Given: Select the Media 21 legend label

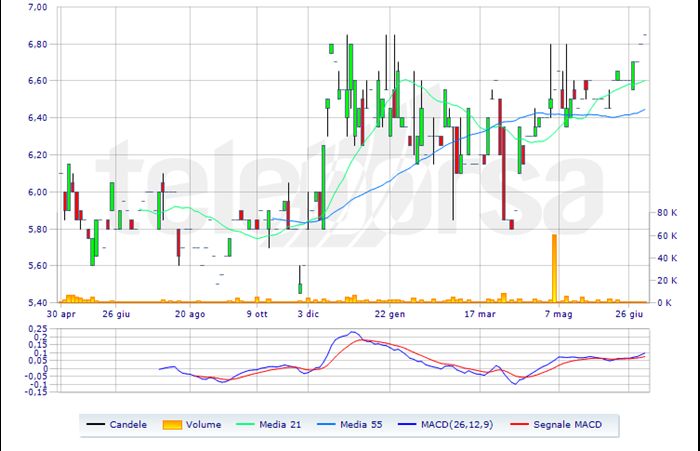Looking at the screenshot, I should tap(280, 425).
